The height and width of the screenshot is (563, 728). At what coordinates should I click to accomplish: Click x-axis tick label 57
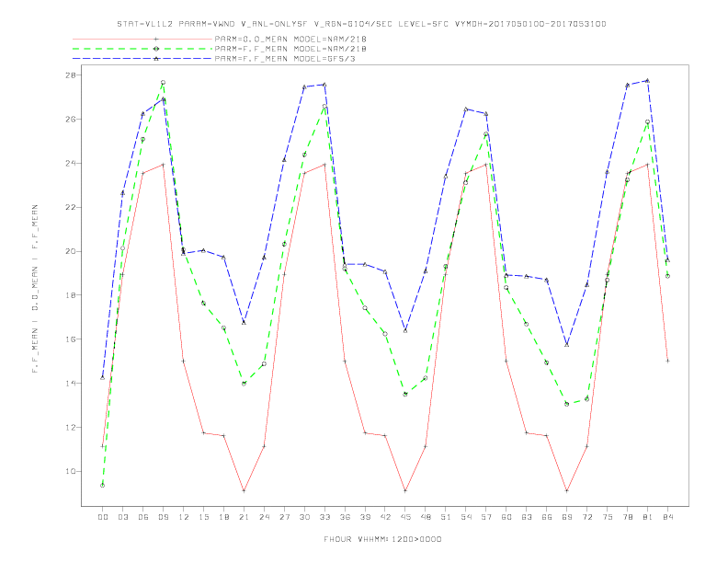point(486,517)
